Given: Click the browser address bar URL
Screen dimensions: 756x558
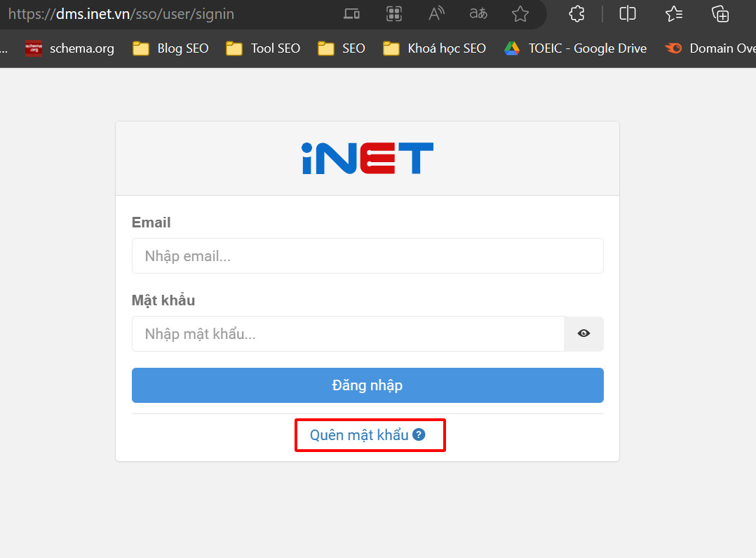Looking at the screenshot, I should (x=121, y=14).
